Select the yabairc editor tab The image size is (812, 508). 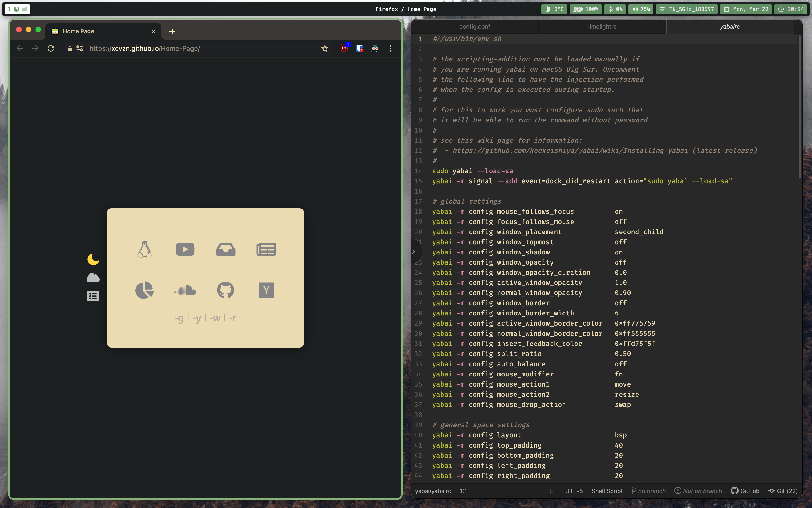click(730, 27)
